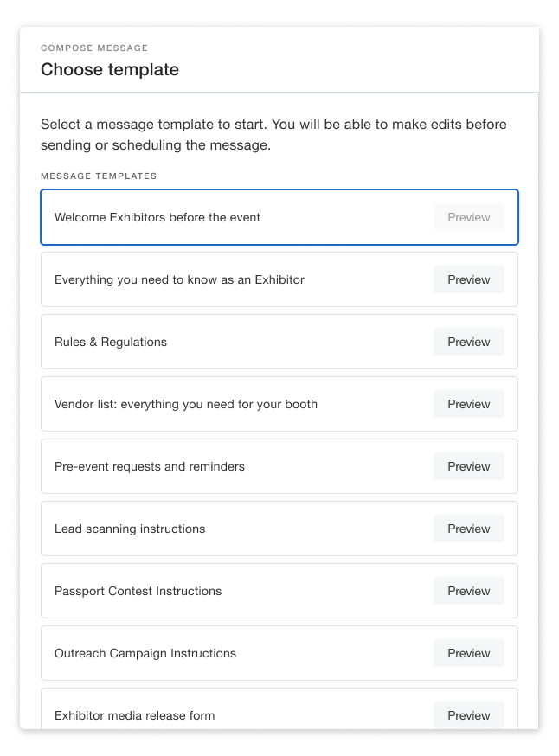Preview the Outreach Campaign Instructions template
The image size is (559, 756).
(468, 653)
